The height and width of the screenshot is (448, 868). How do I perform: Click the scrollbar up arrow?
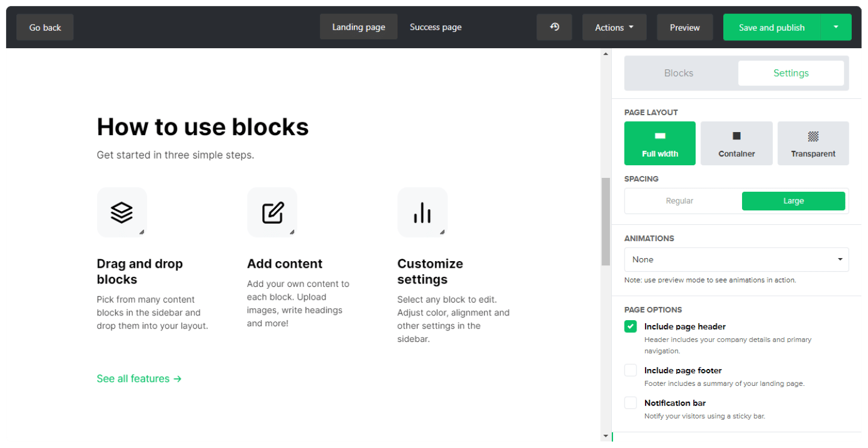(606, 54)
